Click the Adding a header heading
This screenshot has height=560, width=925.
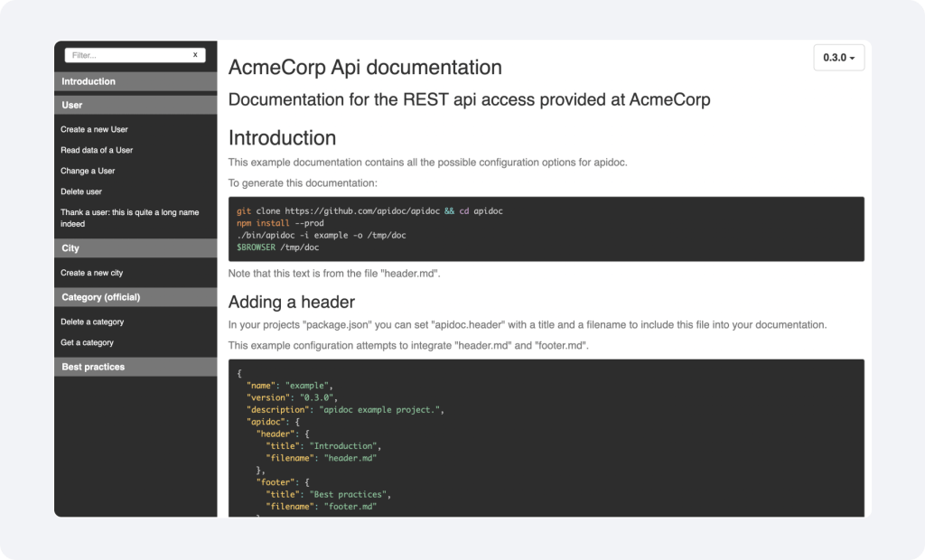pos(292,302)
